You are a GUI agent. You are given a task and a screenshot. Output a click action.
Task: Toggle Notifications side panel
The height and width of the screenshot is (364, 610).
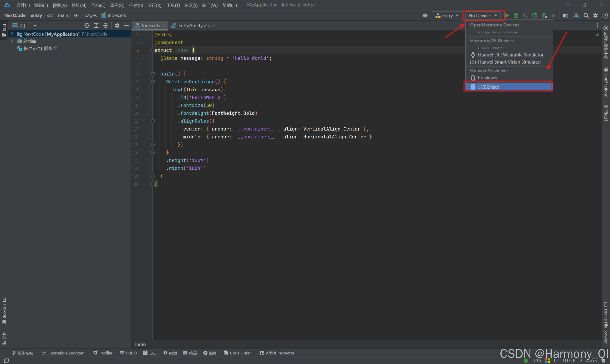[606, 82]
